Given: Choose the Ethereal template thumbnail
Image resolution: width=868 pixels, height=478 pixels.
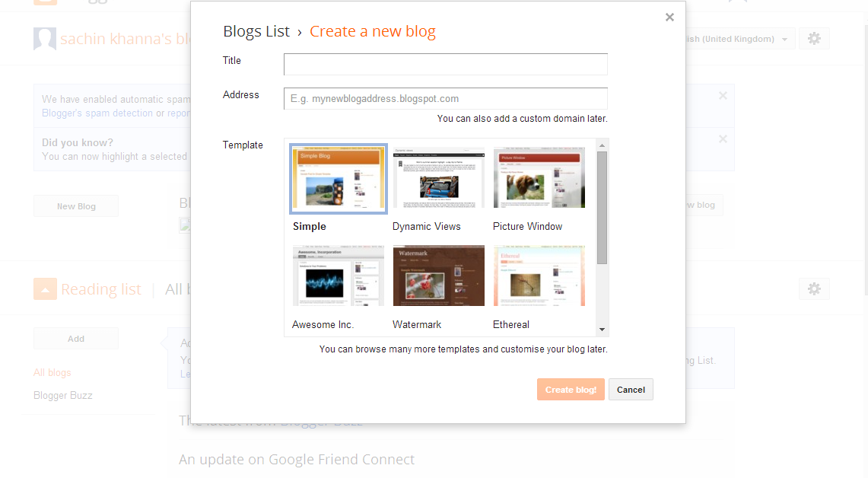Looking at the screenshot, I should coord(539,276).
